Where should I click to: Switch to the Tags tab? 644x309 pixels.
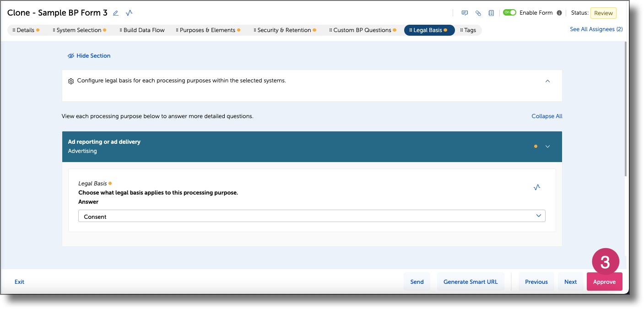(469, 30)
